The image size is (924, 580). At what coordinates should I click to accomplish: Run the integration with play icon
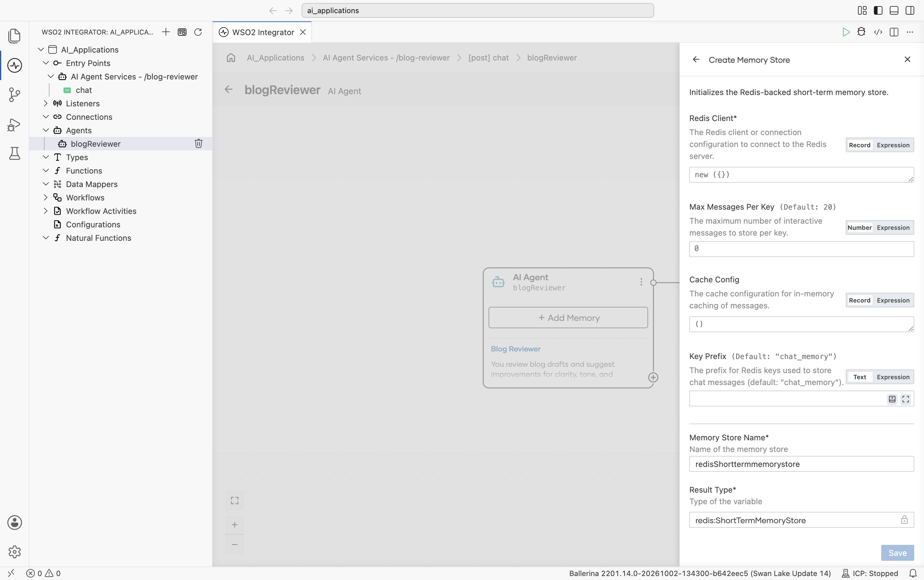point(846,32)
